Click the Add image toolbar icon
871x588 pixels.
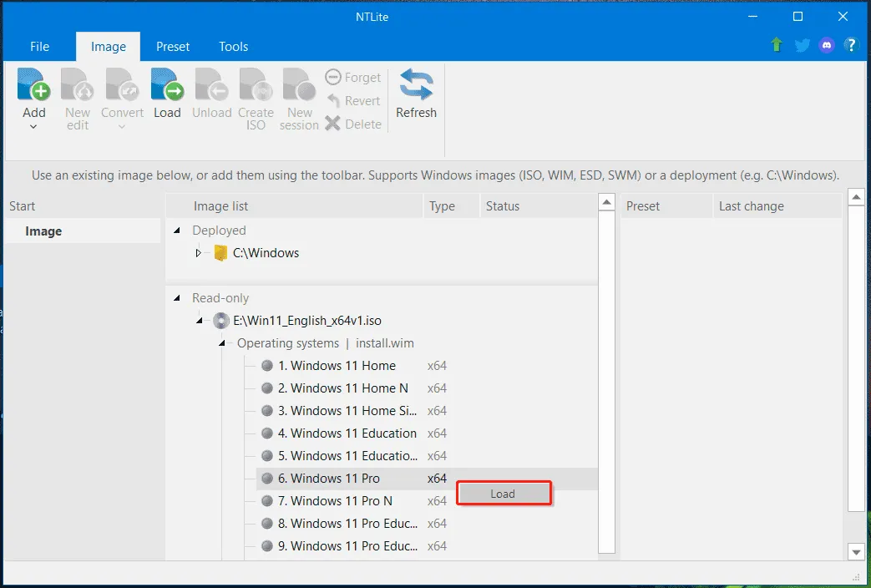pos(34,84)
